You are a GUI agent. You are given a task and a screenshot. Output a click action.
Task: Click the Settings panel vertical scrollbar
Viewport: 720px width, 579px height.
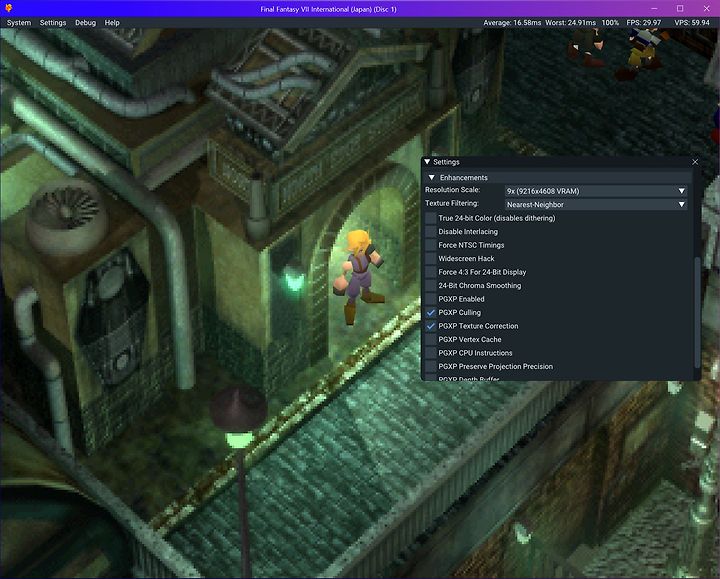click(697, 312)
